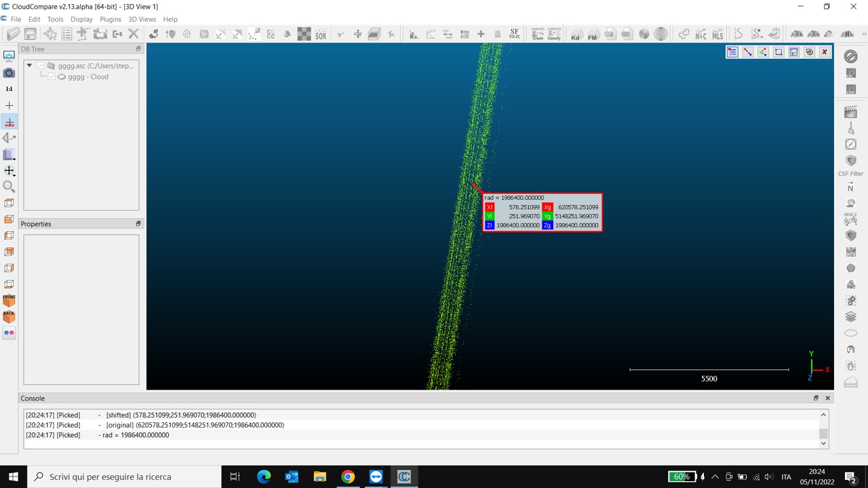The image size is (868, 488).
Task: Close the Console panel
Action: tap(827, 399)
